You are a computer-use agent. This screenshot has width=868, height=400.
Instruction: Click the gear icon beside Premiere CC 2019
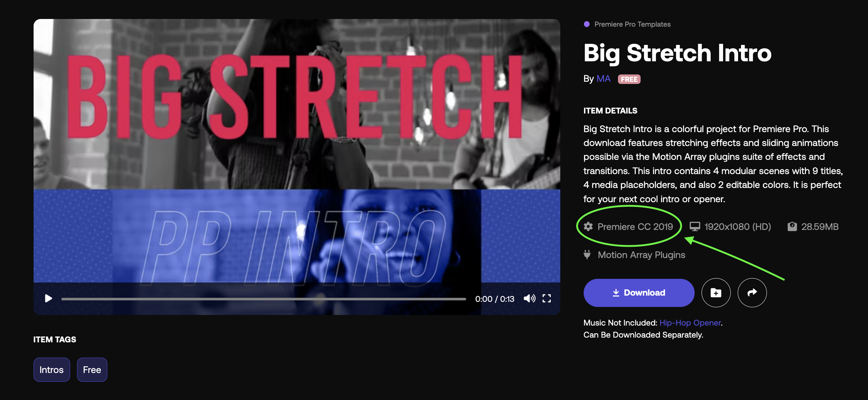point(588,227)
